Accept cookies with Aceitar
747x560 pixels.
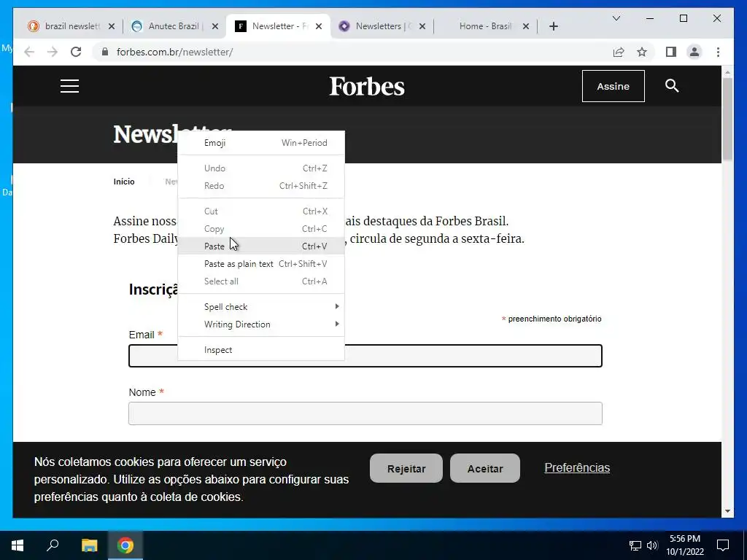pyautogui.click(x=485, y=468)
